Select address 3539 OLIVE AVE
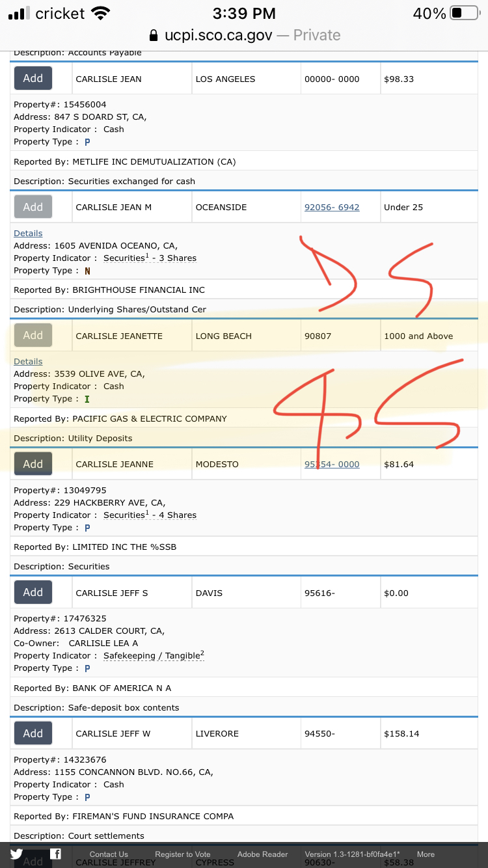 coord(79,373)
